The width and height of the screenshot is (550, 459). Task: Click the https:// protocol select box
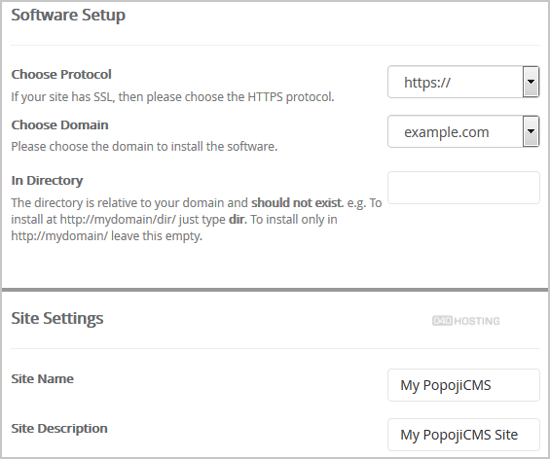[463, 82]
